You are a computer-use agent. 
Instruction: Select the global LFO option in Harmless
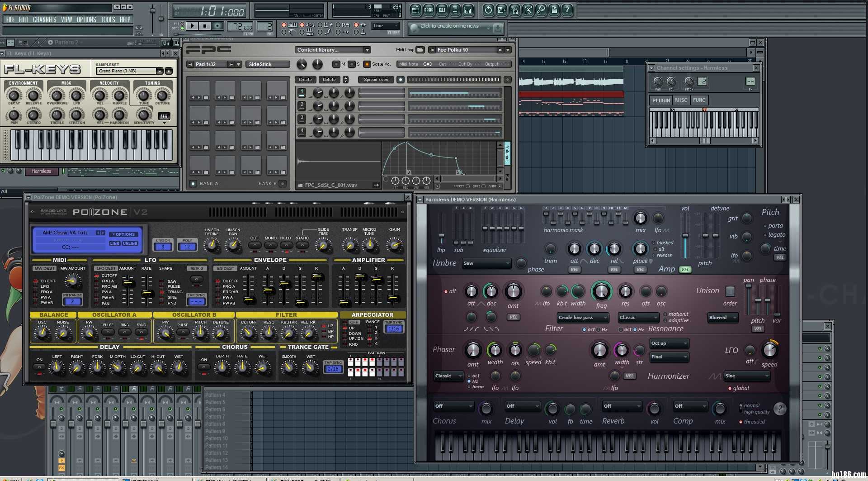click(x=730, y=388)
